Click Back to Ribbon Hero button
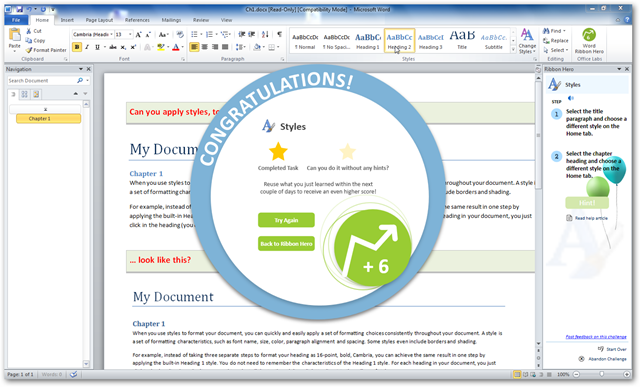 286,244
